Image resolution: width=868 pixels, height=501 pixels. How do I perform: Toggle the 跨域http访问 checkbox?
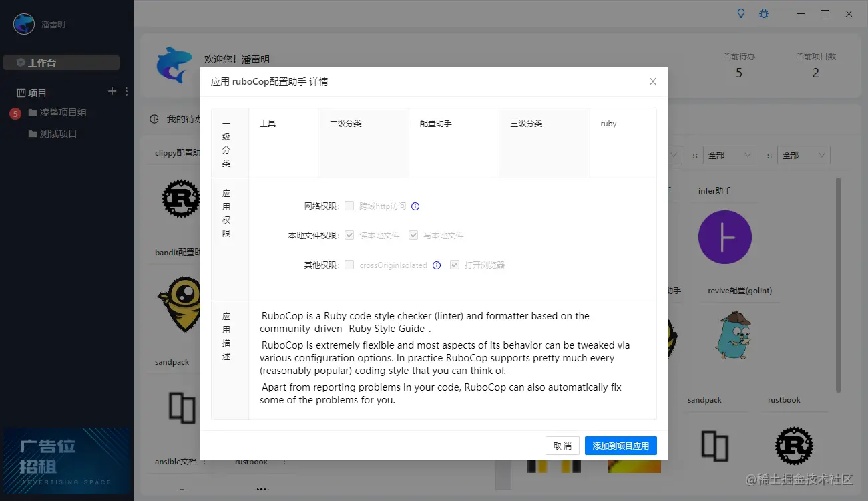click(349, 206)
